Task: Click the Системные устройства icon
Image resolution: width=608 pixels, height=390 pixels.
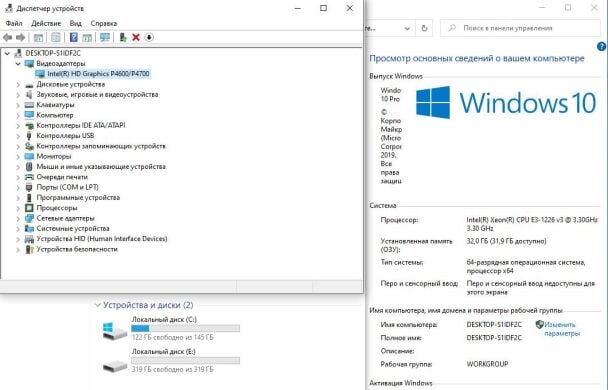Action: [x=29, y=229]
